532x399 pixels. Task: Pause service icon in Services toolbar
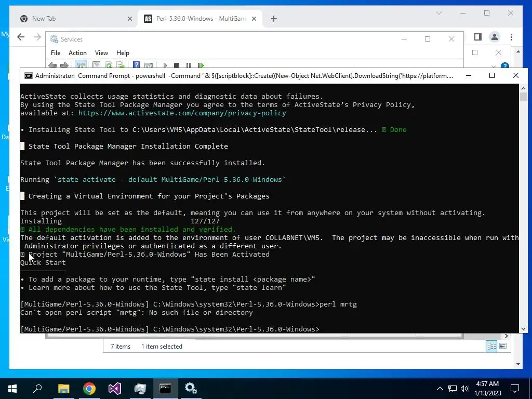point(188,65)
